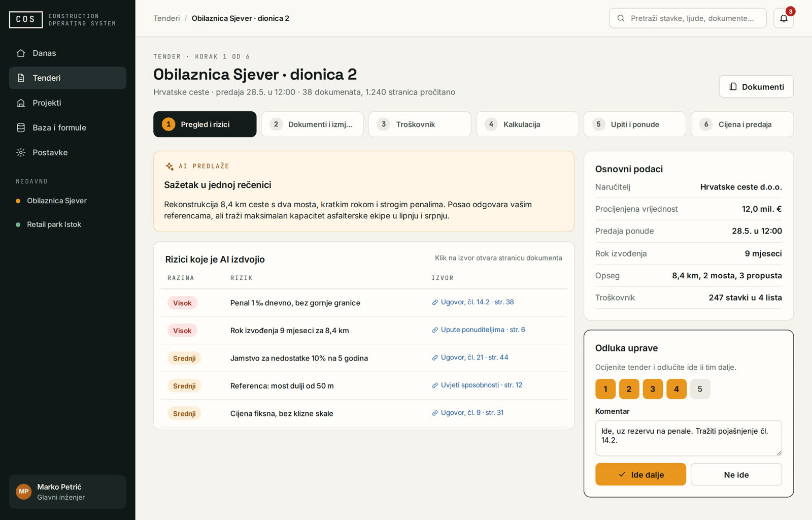The image size is (812, 520).
Task: Open recent item Retail park Istok
Action: (x=54, y=224)
